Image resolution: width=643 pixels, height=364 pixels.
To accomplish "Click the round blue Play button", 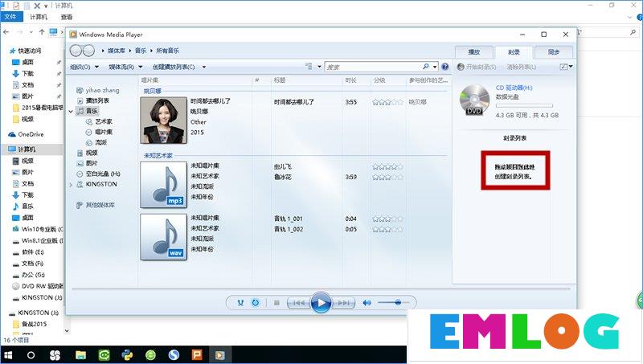I will pyautogui.click(x=321, y=302).
